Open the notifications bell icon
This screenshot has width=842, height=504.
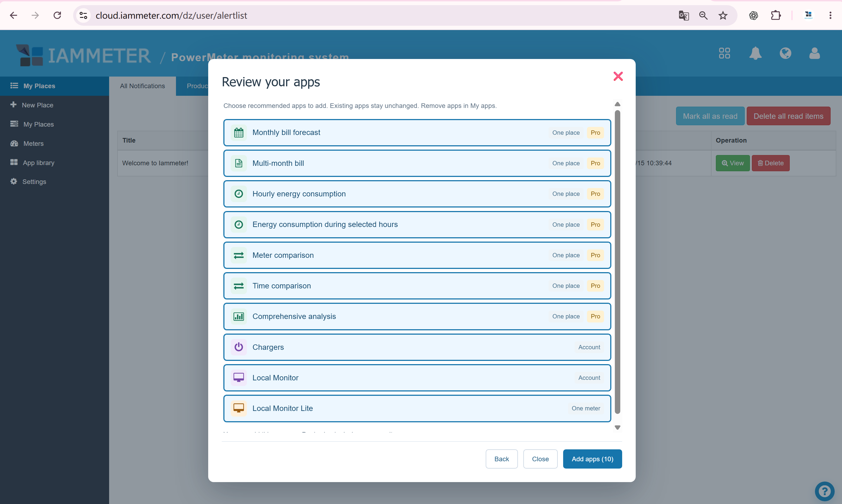[x=755, y=53]
